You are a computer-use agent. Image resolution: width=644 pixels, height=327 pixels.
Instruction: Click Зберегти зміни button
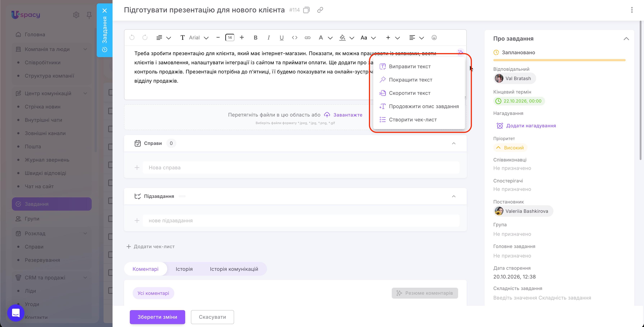(157, 317)
